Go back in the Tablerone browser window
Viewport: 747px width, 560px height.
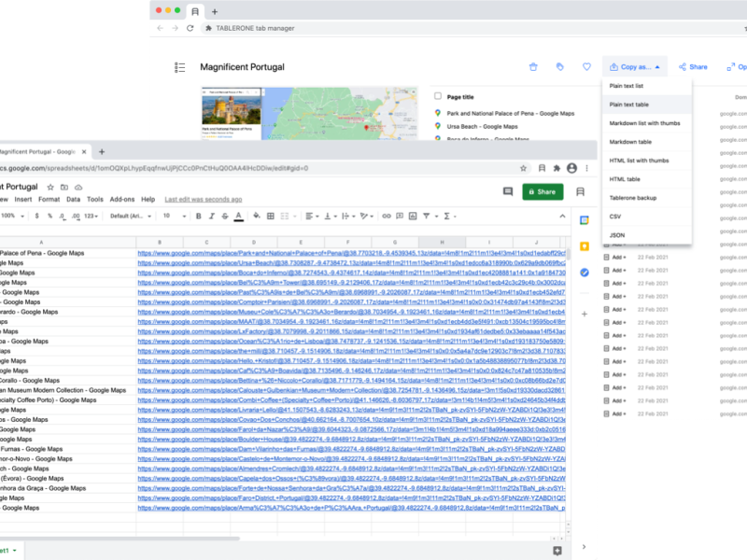click(x=160, y=28)
